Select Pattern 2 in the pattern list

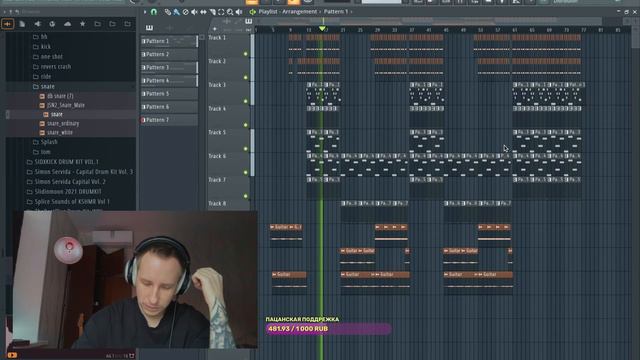tap(169, 54)
